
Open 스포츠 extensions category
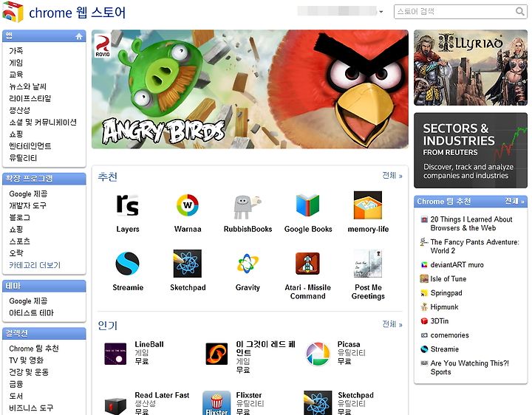pos(20,241)
